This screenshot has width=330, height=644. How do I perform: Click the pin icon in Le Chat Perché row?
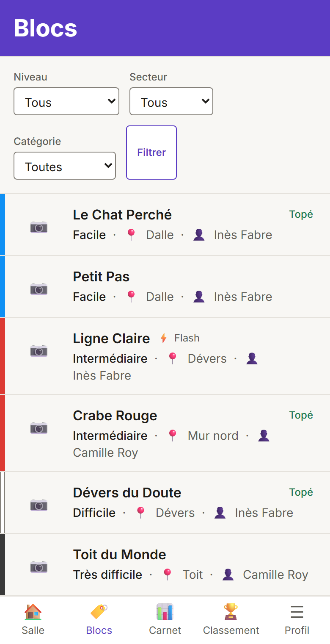[x=131, y=235]
